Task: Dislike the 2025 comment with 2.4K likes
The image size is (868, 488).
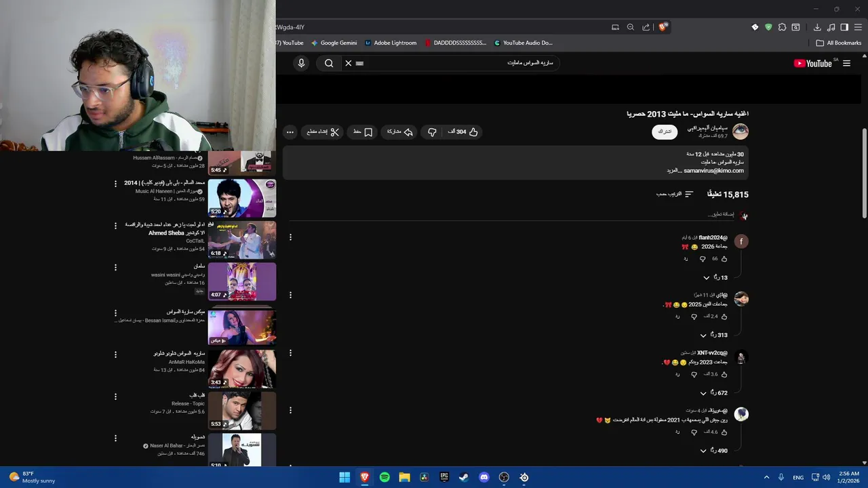Action: (x=694, y=317)
